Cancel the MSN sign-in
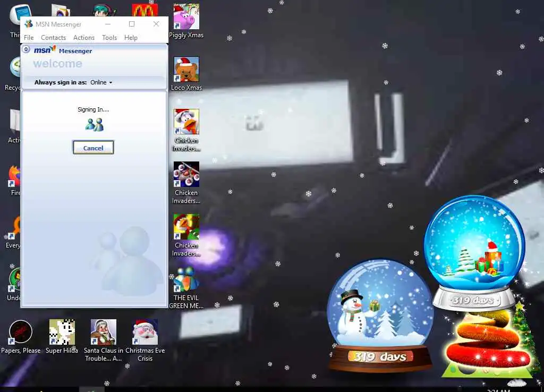This screenshot has width=544, height=392. 93,148
